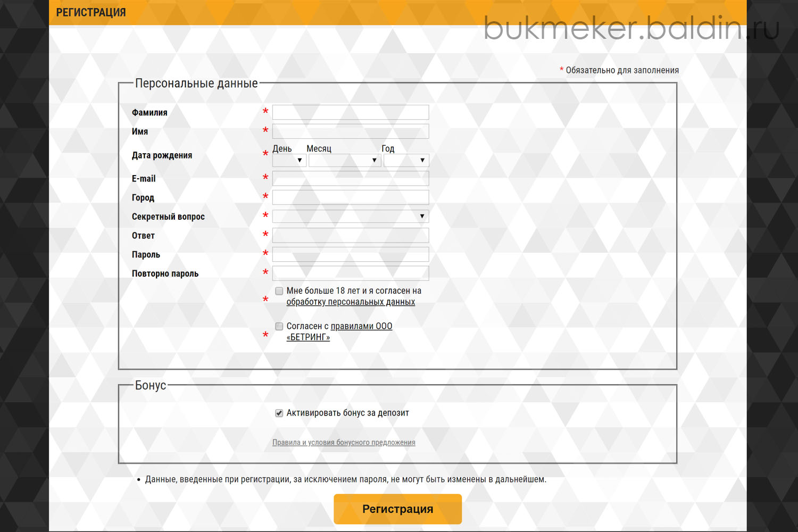Screen dimensions: 798x532
Task: Uncheck 'Активировать бонус за депозит'
Action: [279, 413]
